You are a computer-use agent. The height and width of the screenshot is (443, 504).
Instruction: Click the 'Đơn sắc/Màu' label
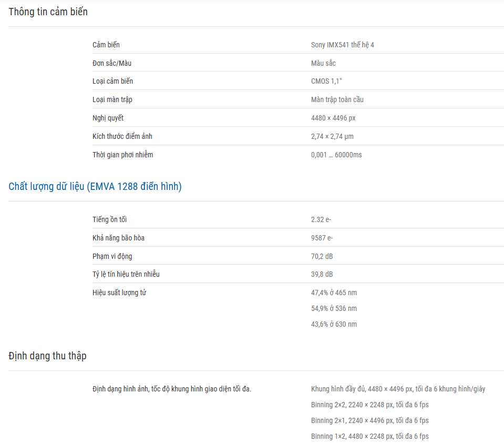(x=112, y=63)
